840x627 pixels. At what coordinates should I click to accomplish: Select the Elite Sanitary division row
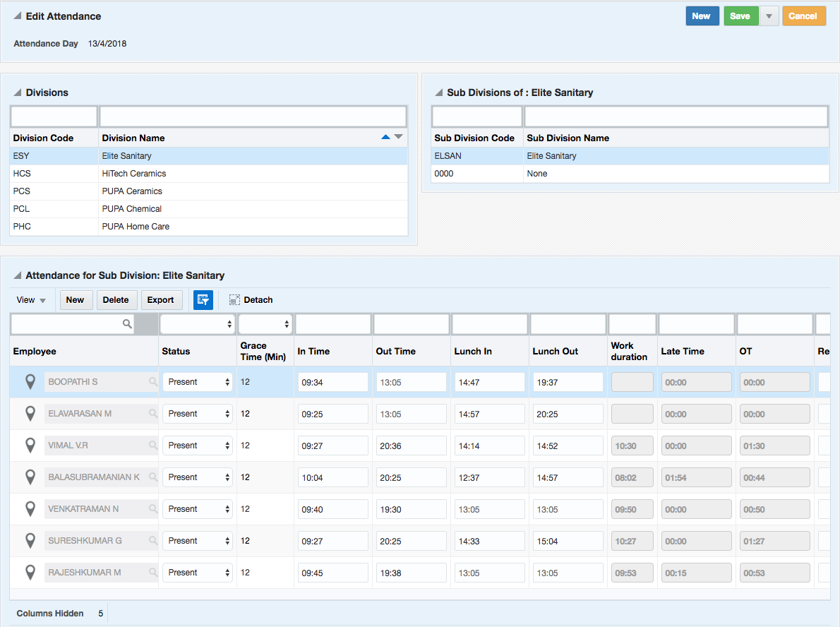209,156
